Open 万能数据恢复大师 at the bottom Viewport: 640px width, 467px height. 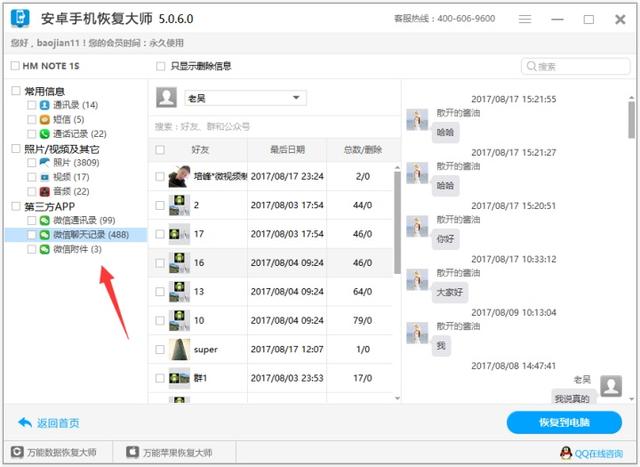(62, 452)
